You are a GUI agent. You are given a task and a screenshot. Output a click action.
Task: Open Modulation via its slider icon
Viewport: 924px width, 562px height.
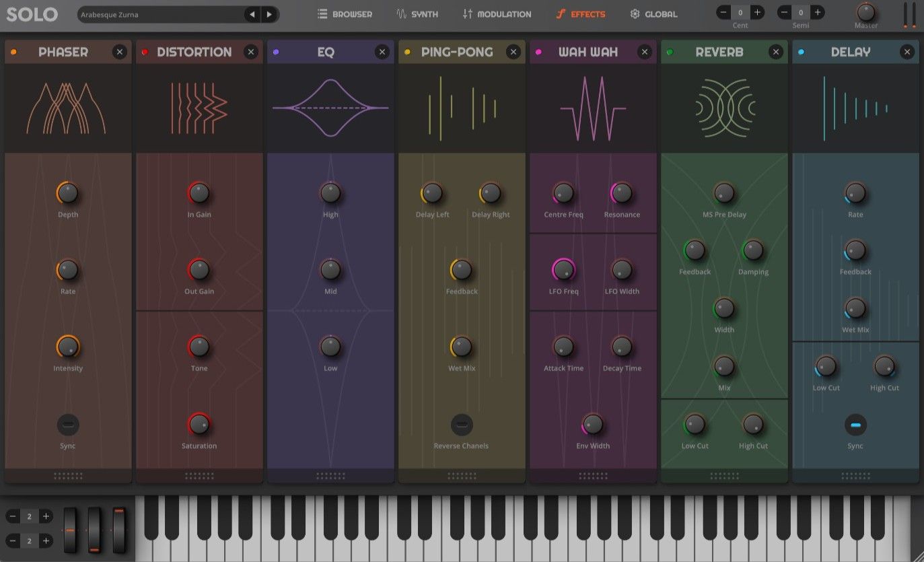click(469, 13)
